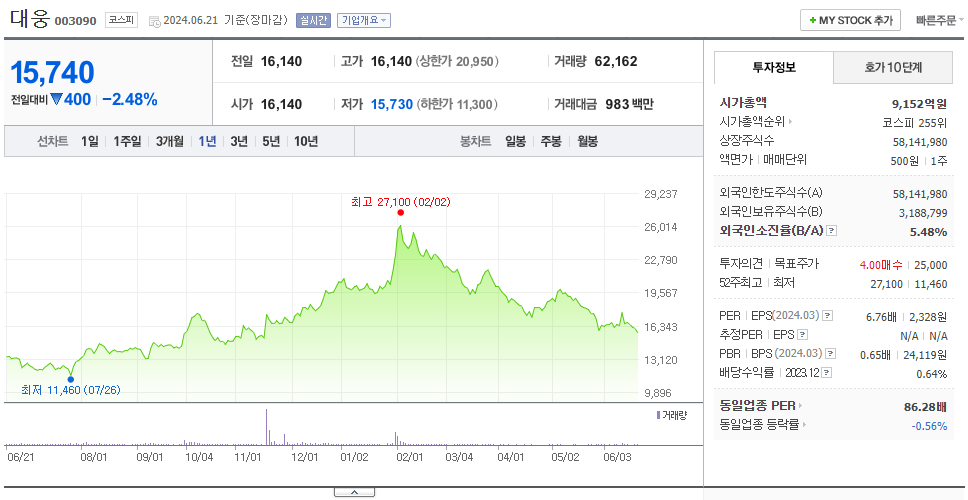Click the 거래량 value 62,162
This screenshot has width=968, height=500.
coord(616,61)
